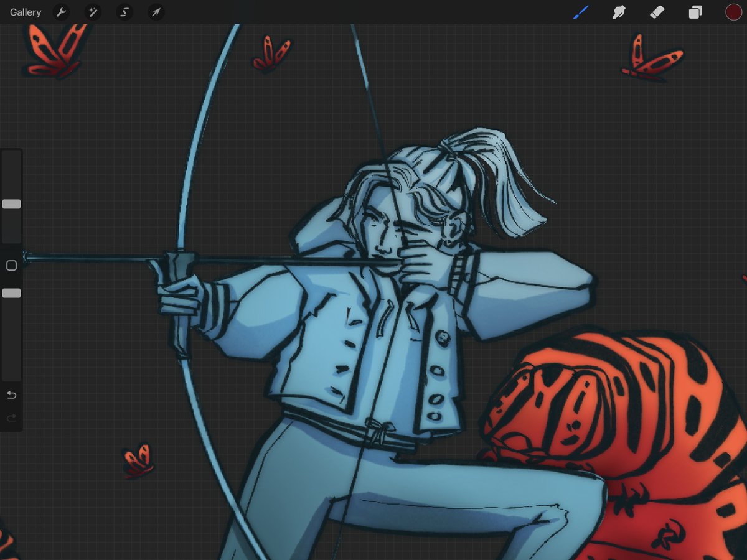
Task: Select the Smudge tool
Action: tap(619, 12)
